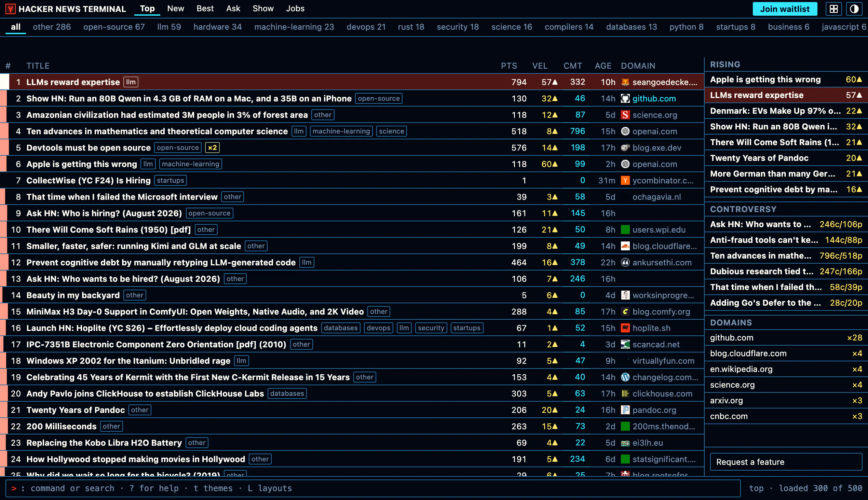Click the Join waitlist button

[x=785, y=9]
